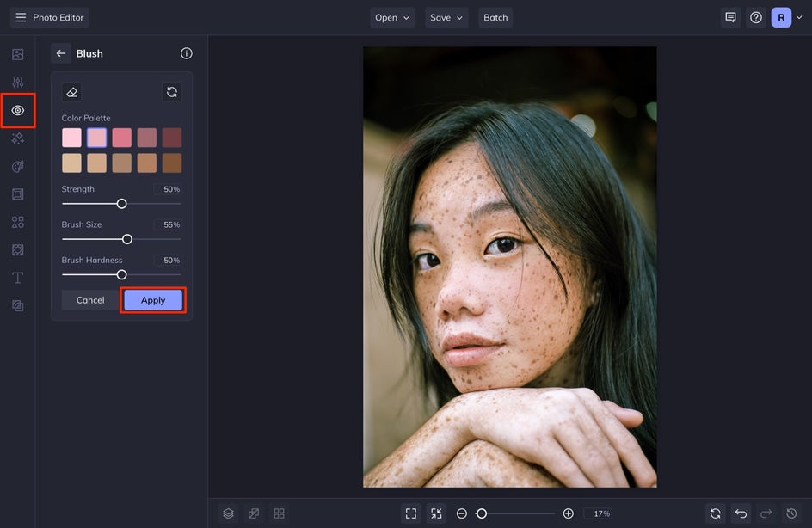
Task: Click the collapse to actual size icon
Action: (437, 513)
